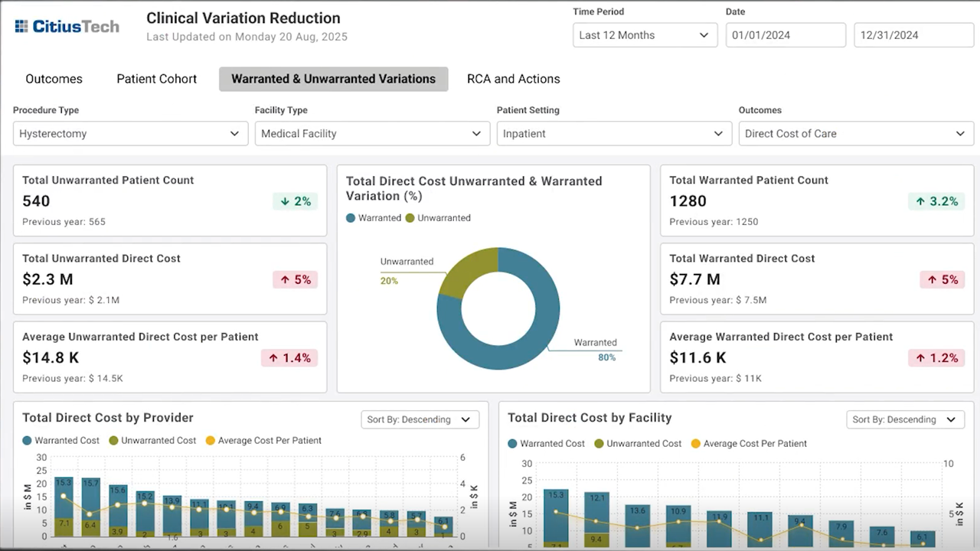The image size is (980, 551).
Task: Click the start date field 01/01/2024
Action: (786, 35)
